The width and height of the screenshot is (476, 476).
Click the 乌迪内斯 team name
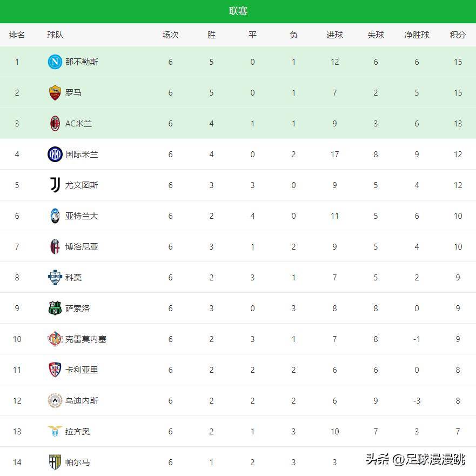[x=82, y=400]
